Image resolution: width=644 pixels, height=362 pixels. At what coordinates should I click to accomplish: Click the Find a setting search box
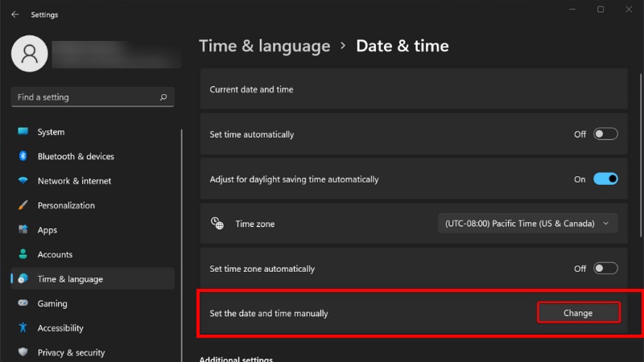[93, 97]
